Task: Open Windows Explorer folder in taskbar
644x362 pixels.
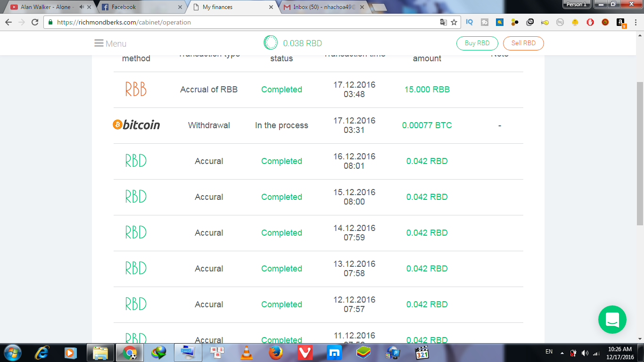Action: point(100,353)
